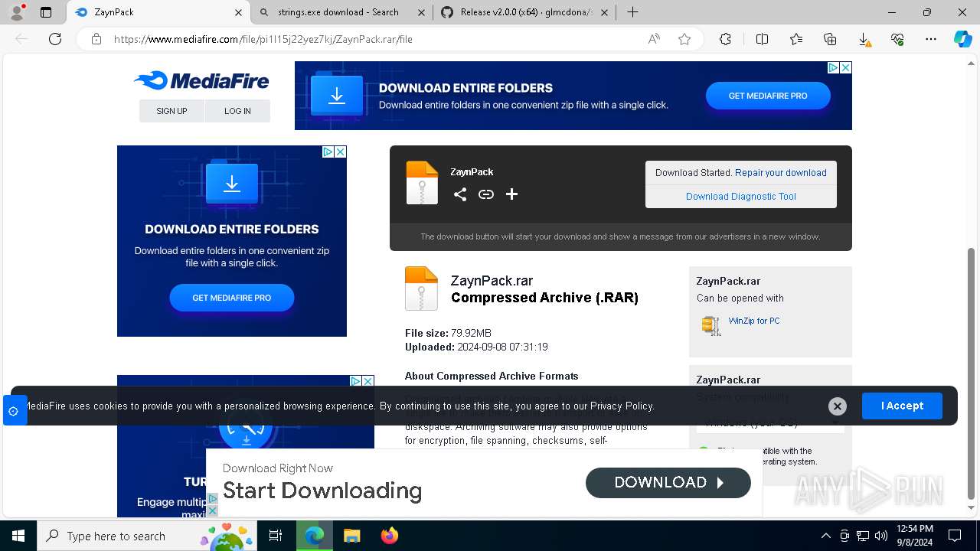Image resolution: width=980 pixels, height=551 pixels.
Task: Close the GitHub Release tab
Action: [604, 12]
